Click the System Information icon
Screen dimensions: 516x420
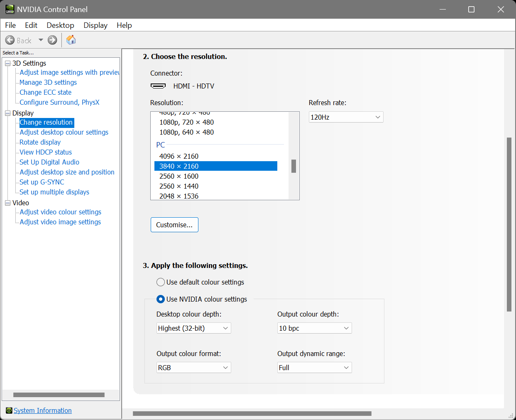pyautogui.click(x=9, y=410)
